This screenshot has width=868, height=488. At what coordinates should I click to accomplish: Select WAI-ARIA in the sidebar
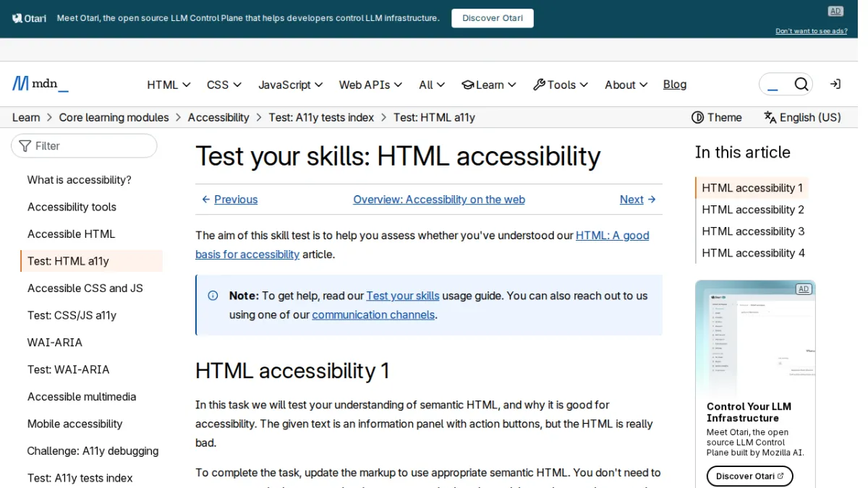pos(55,343)
